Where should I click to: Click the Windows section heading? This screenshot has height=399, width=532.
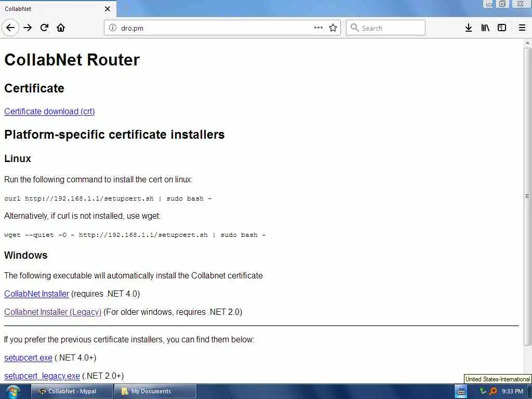click(26, 256)
